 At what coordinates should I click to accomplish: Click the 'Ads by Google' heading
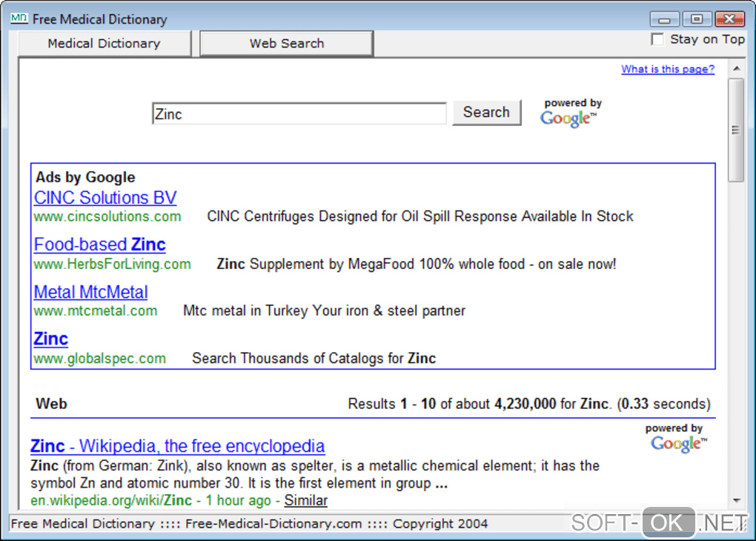click(85, 177)
